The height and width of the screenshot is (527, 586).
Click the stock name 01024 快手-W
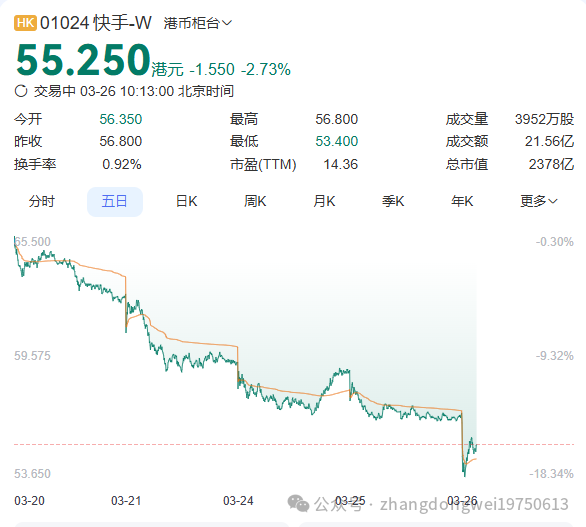[x=96, y=23]
